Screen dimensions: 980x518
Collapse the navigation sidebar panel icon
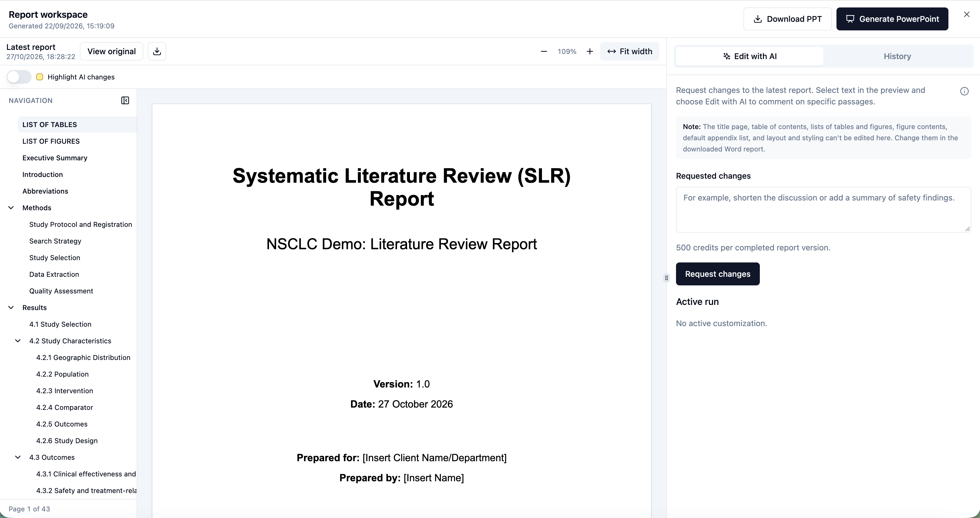tap(125, 100)
